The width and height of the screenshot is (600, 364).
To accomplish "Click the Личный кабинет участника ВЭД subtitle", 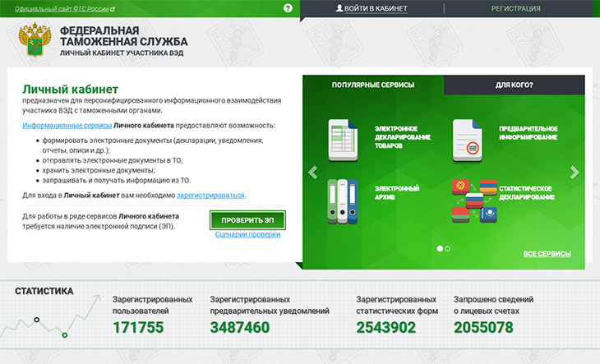I will point(122,53).
